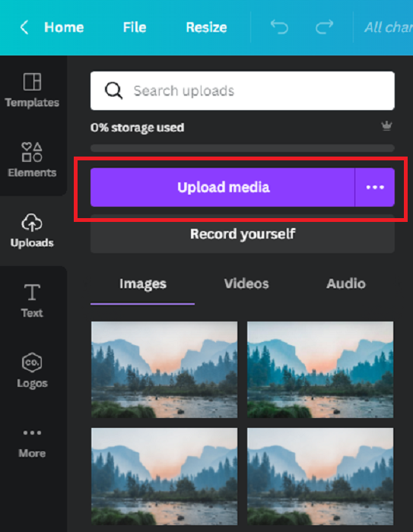Click the search magnifier icon
This screenshot has height=532, width=413.
pyautogui.click(x=113, y=90)
